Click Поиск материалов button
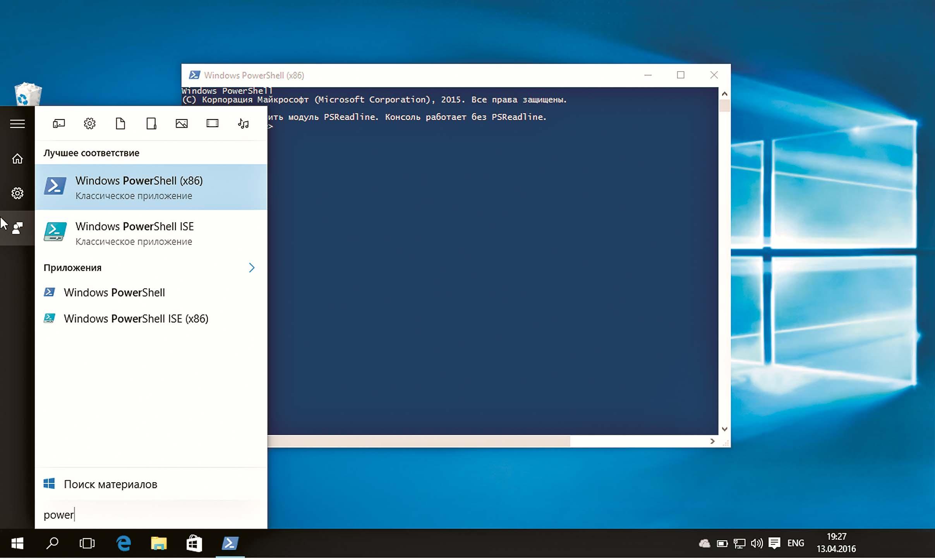 110,484
